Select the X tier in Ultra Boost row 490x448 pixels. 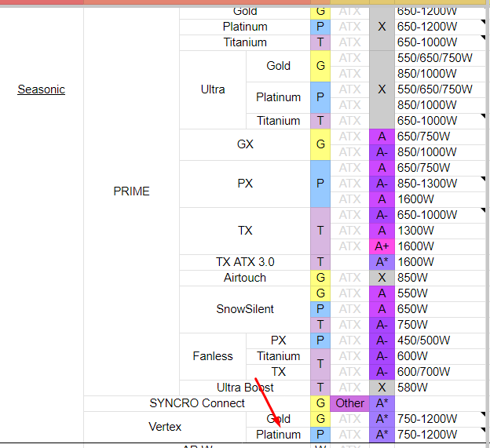point(382,388)
